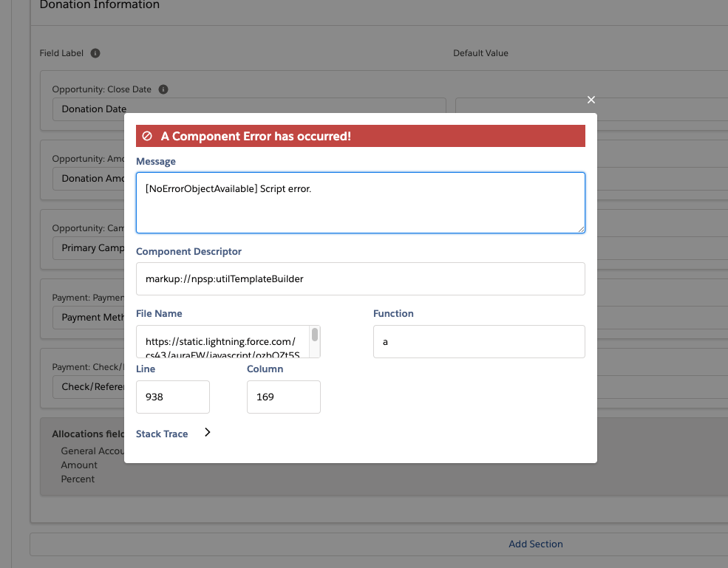The height and width of the screenshot is (568, 728).
Task: Click the Component Descriptor field
Action: pyautogui.click(x=360, y=278)
